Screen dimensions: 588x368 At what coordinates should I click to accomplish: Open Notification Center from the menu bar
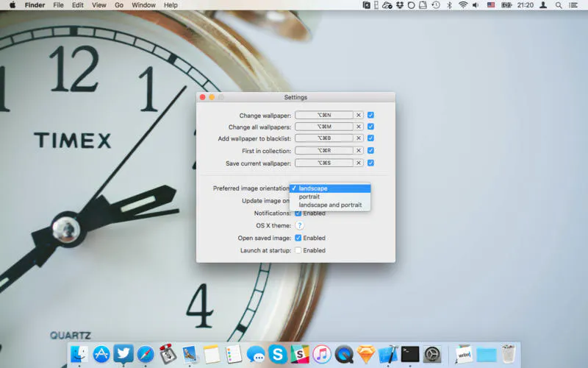click(573, 5)
